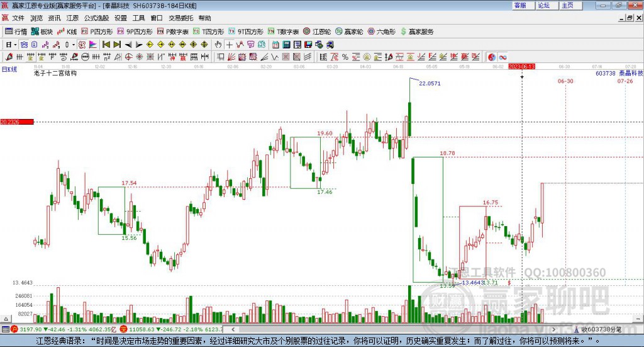Screen dimensions: 644x347
Task: Open the 江恩 menu
Action: click(x=72, y=18)
